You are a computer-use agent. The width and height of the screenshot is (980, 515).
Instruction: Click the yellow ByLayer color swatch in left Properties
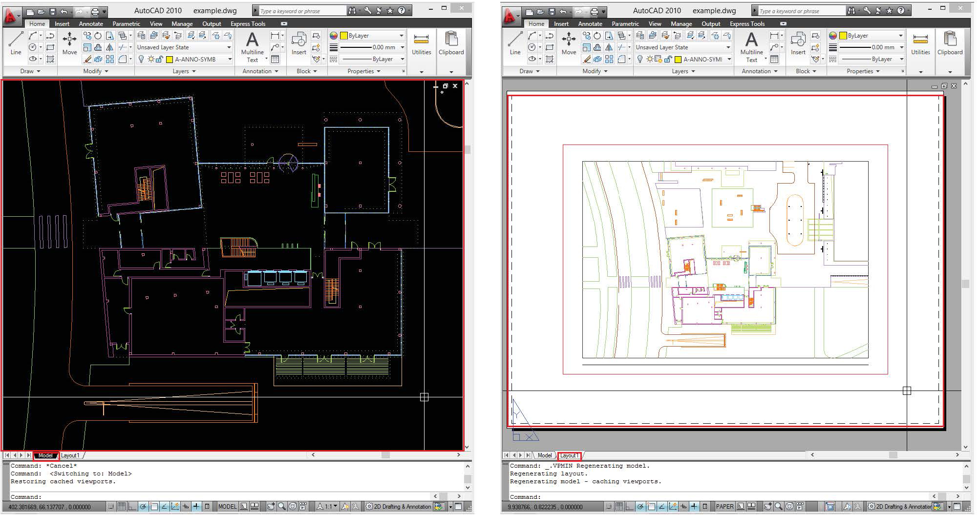pos(344,36)
